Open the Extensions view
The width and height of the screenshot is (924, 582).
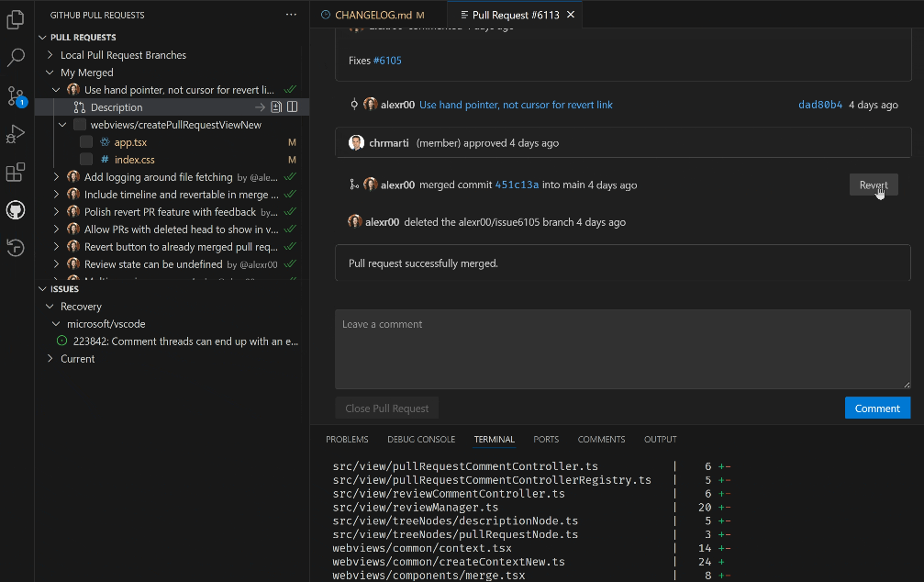coord(16,173)
